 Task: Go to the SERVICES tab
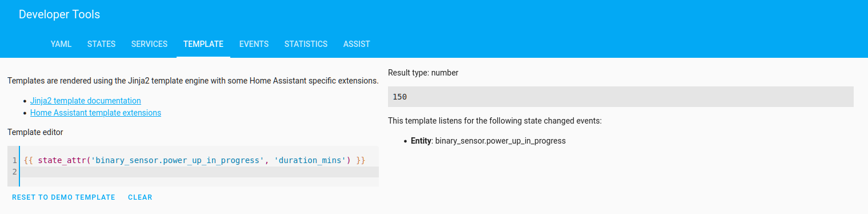tap(149, 44)
